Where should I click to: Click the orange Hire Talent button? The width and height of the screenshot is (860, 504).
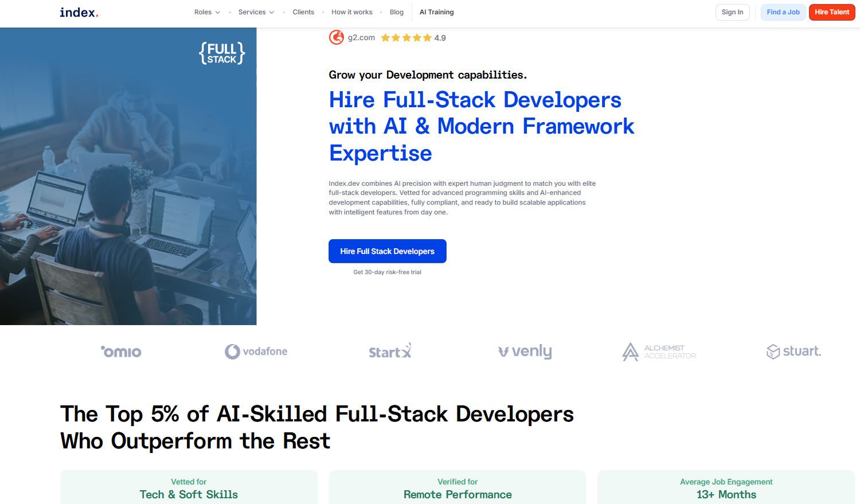pos(832,12)
